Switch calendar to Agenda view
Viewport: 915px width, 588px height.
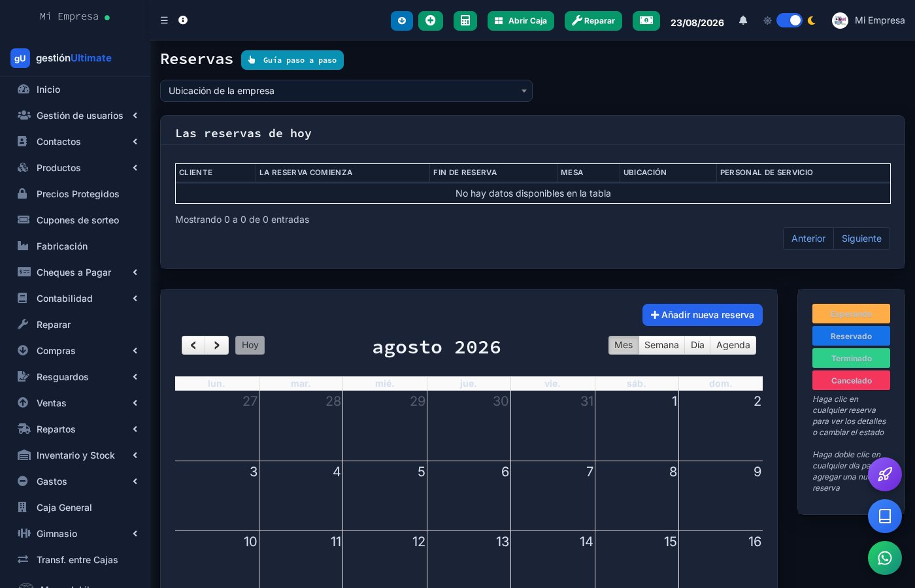pos(733,345)
